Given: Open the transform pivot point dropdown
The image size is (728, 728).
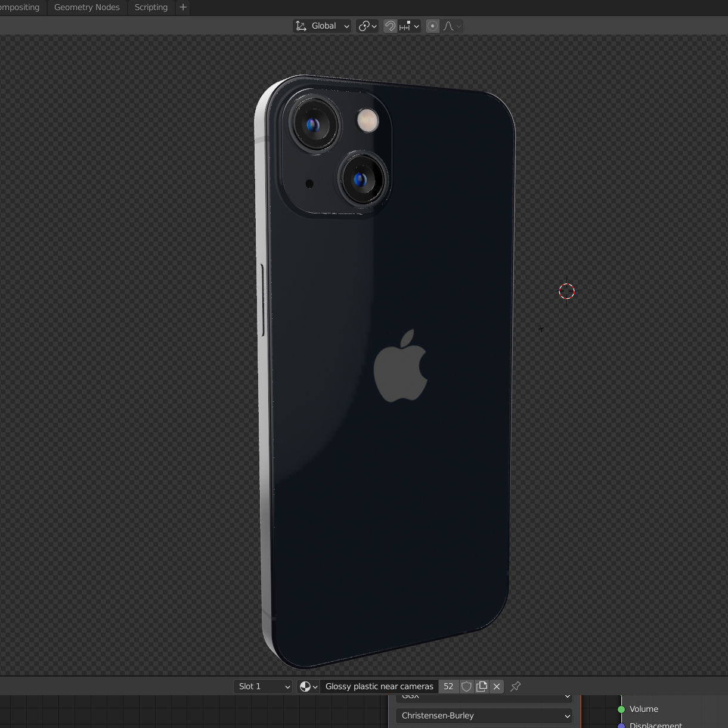Looking at the screenshot, I should (367, 26).
